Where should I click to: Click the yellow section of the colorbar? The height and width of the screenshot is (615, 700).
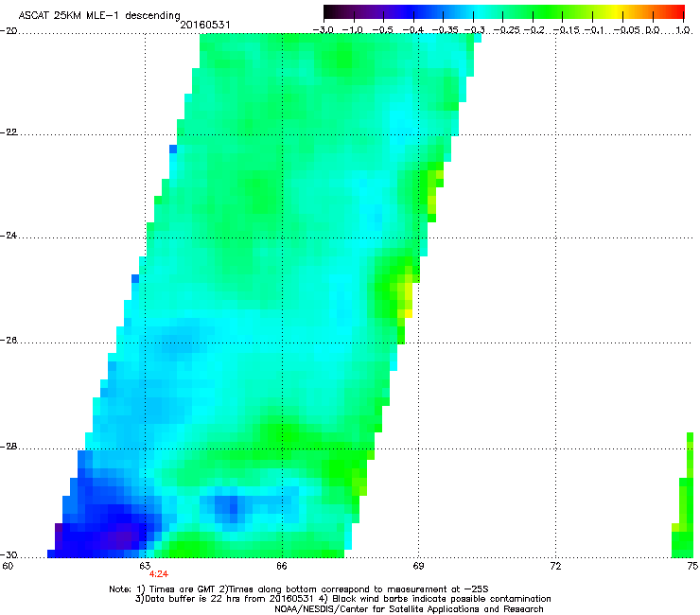point(616,11)
